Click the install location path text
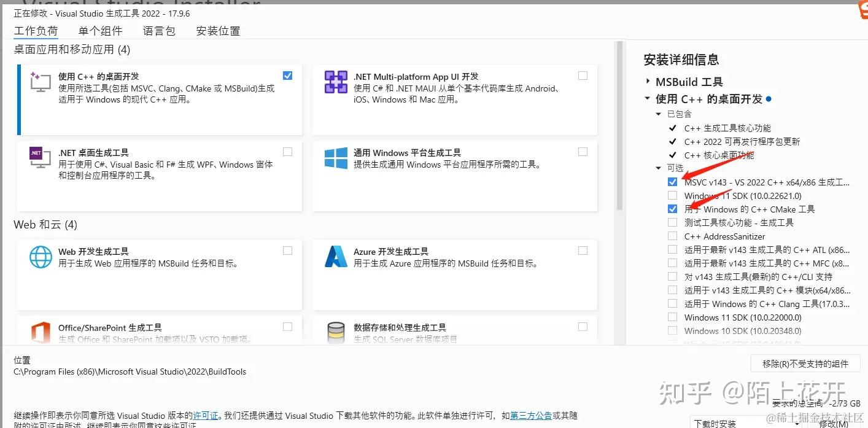The height and width of the screenshot is (428, 868). coord(130,372)
